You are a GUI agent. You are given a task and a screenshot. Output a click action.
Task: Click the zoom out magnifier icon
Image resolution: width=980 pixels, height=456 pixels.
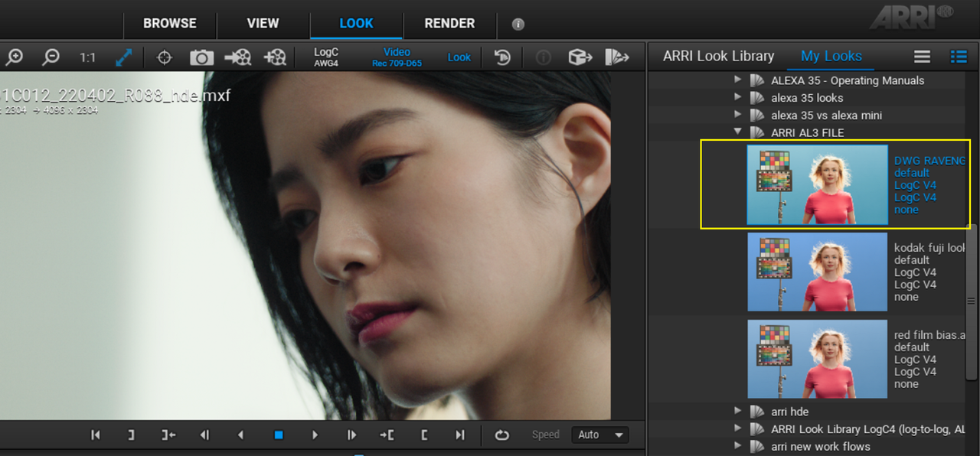(51, 57)
